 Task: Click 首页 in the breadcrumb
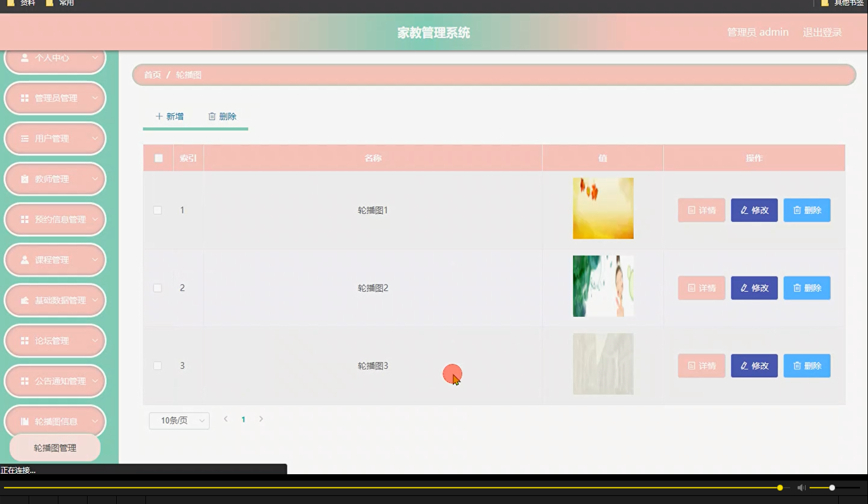(x=152, y=74)
